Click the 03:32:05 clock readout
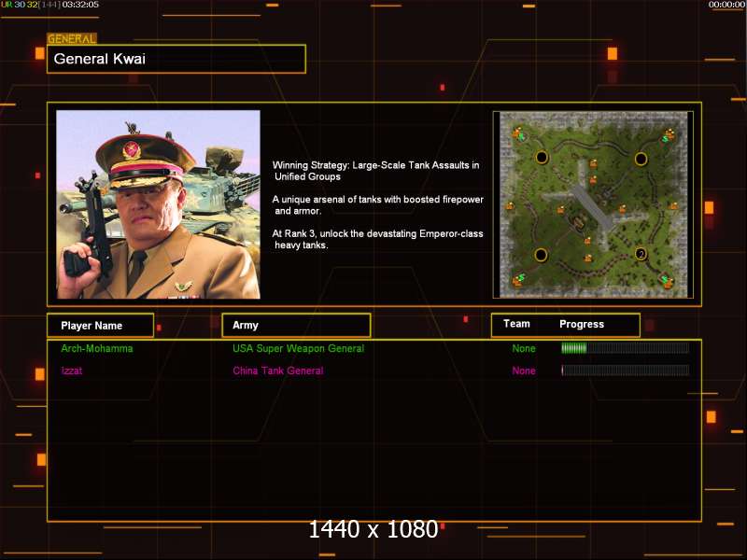This screenshot has width=747, height=560. (80, 5)
